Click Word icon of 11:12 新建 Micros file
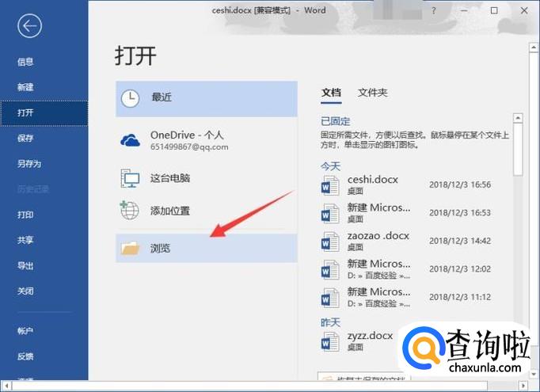This screenshot has width=540, height=392. point(330,298)
